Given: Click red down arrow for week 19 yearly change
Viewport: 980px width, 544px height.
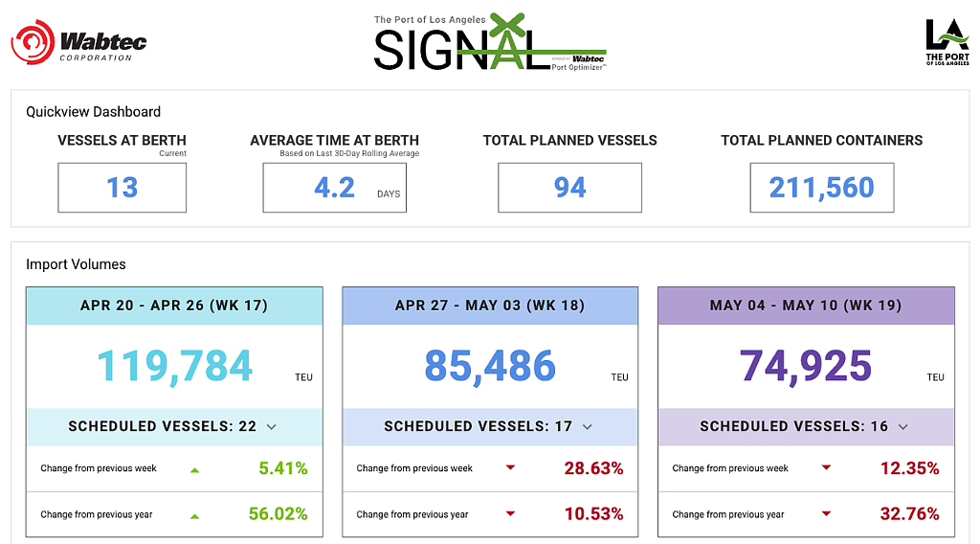Looking at the screenshot, I should click(x=826, y=514).
